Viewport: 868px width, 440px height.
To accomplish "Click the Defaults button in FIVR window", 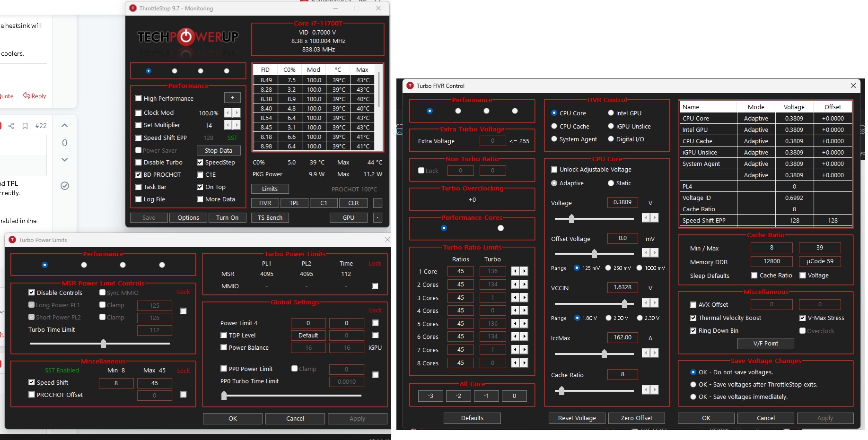I will point(473,418).
